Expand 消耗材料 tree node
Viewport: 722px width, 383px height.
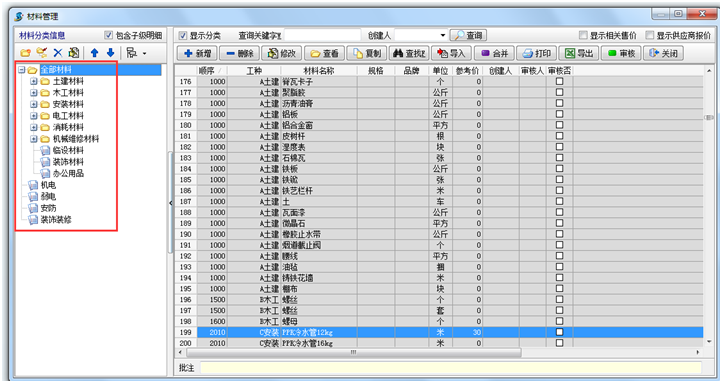point(33,127)
